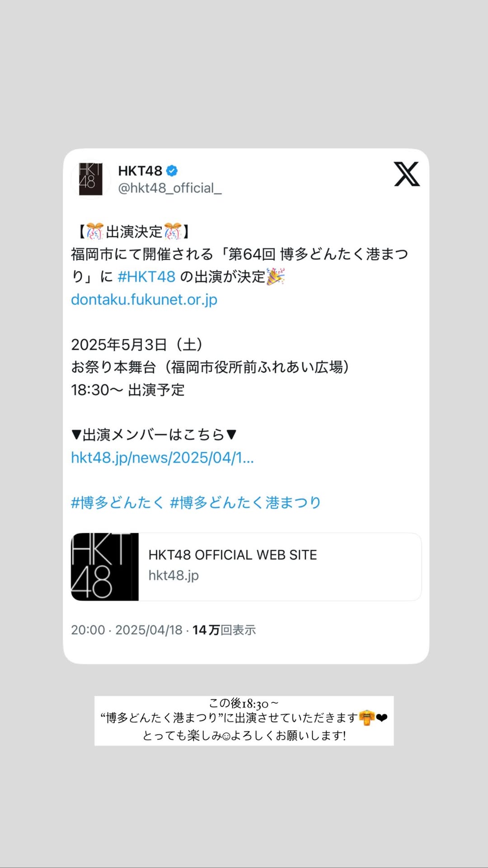
Task: Tap the #博多どんたく港まつり hashtag
Action: click(245, 503)
